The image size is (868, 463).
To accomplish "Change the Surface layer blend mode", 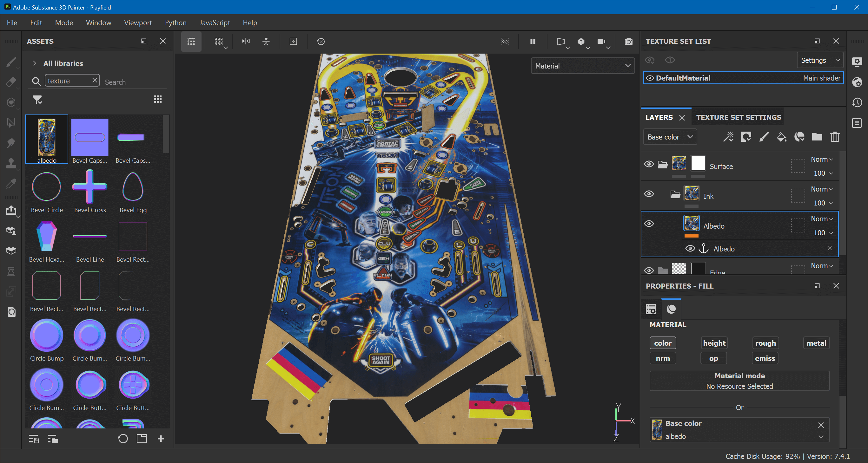I will 821,159.
